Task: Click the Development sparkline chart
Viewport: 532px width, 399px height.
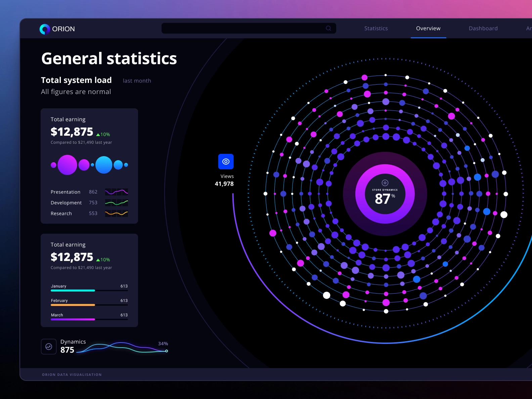Action: pos(116,203)
